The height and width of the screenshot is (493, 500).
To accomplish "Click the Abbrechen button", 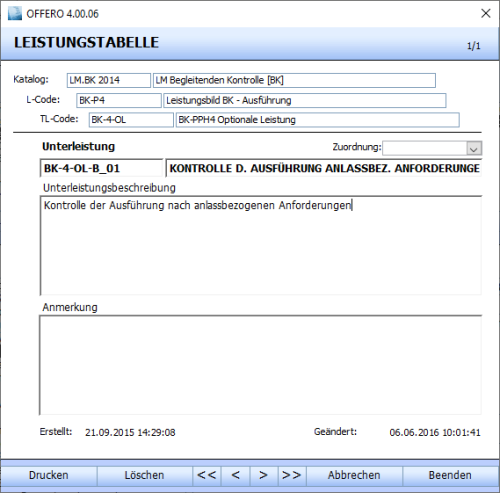I will [354, 476].
